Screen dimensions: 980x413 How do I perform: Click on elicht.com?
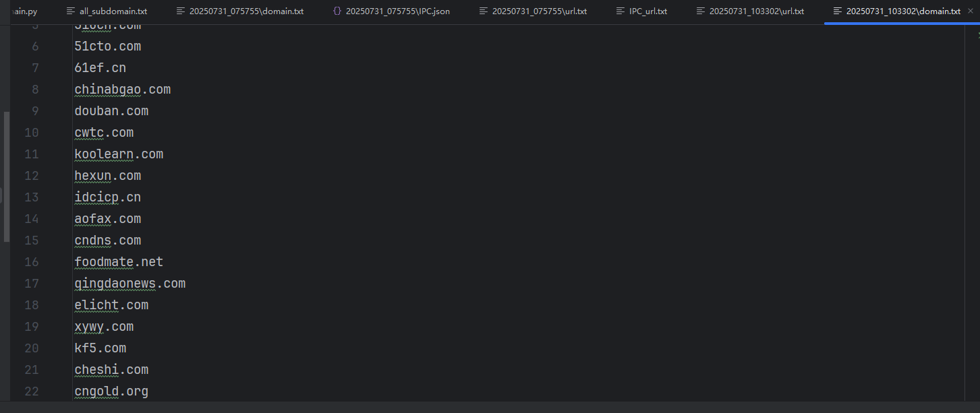point(111,305)
